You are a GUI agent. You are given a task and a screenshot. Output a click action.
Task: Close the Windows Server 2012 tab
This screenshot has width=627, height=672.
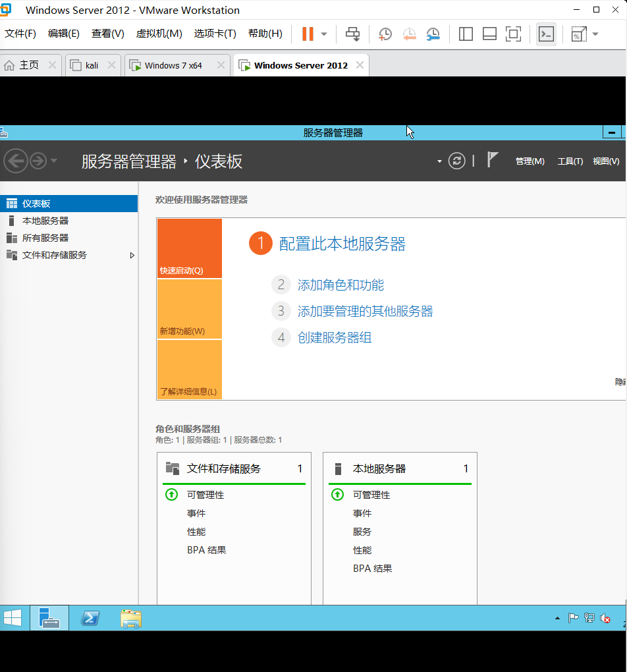pyautogui.click(x=360, y=65)
